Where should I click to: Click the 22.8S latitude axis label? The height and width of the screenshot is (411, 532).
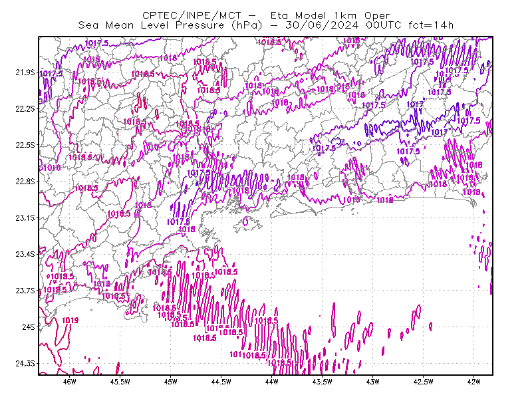25,182
